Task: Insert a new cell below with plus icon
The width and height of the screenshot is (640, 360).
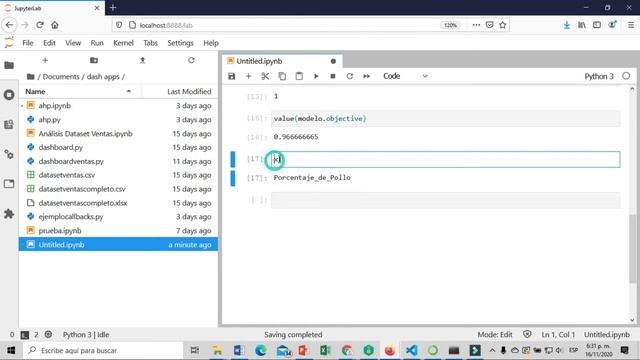Action: point(248,76)
